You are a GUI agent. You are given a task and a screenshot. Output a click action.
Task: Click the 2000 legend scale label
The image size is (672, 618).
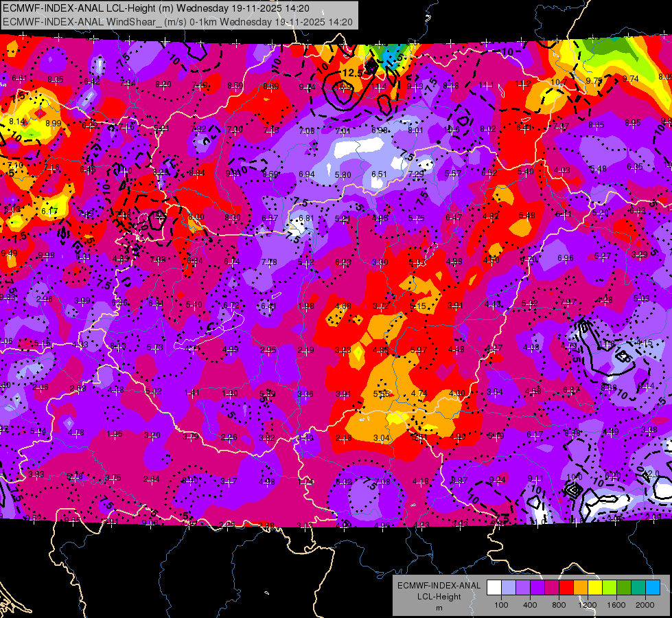(x=645, y=605)
